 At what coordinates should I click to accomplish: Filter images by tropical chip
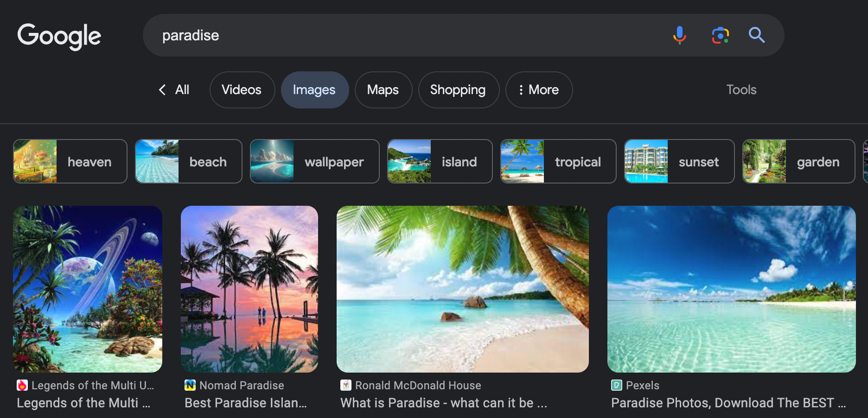(558, 161)
